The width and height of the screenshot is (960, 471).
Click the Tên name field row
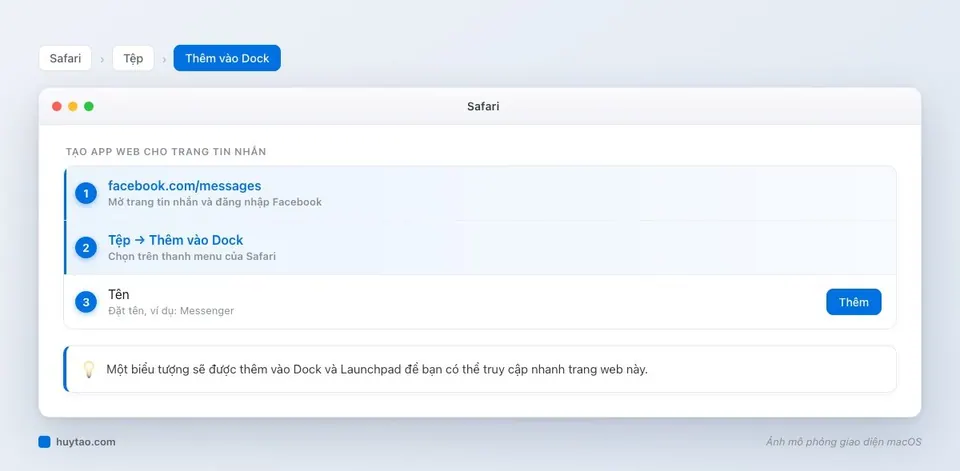point(480,302)
